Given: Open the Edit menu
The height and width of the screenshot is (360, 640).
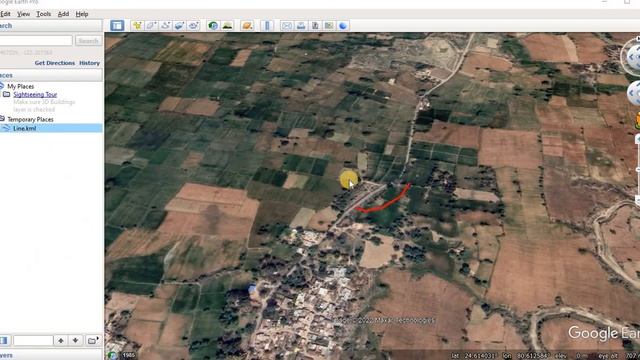Looking at the screenshot, I should pos(5,14).
